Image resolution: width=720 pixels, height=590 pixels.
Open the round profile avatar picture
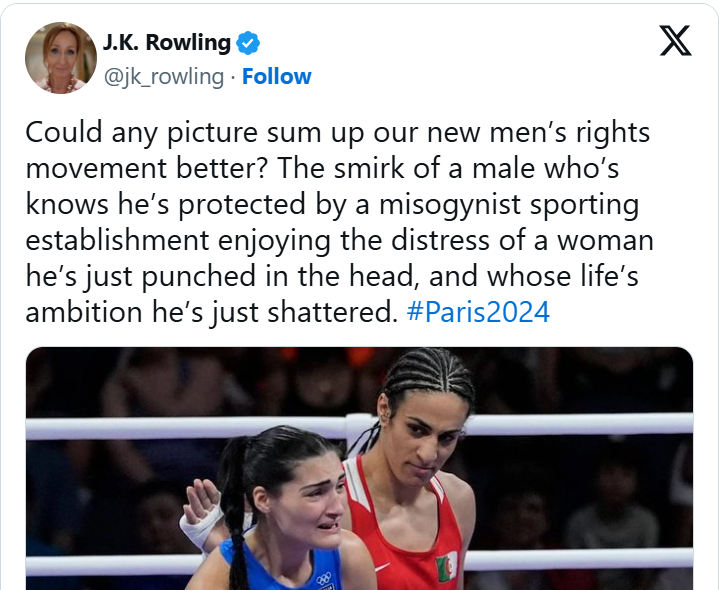[61, 58]
